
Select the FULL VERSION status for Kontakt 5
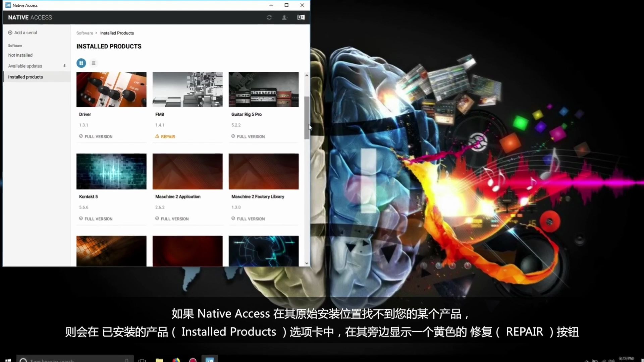click(x=96, y=218)
